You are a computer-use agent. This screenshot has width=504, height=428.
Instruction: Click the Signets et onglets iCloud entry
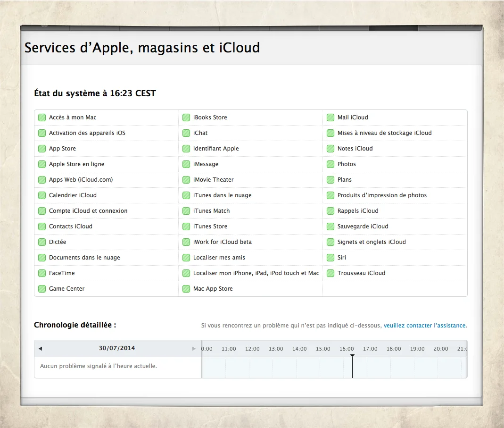pyautogui.click(x=395, y=242)
